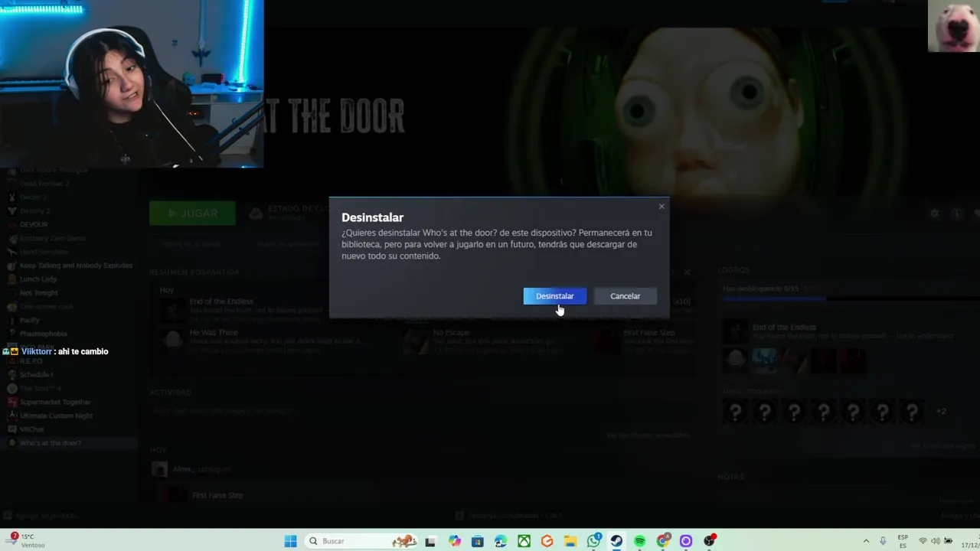
Task: Open the game settings gear icon
Action: click(934, 214)
